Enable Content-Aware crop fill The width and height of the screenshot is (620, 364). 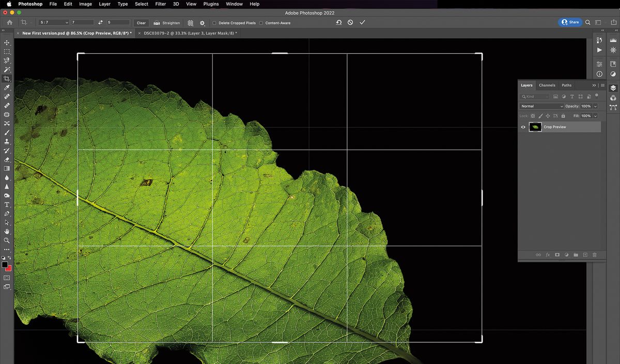click(x=261, y=23)
